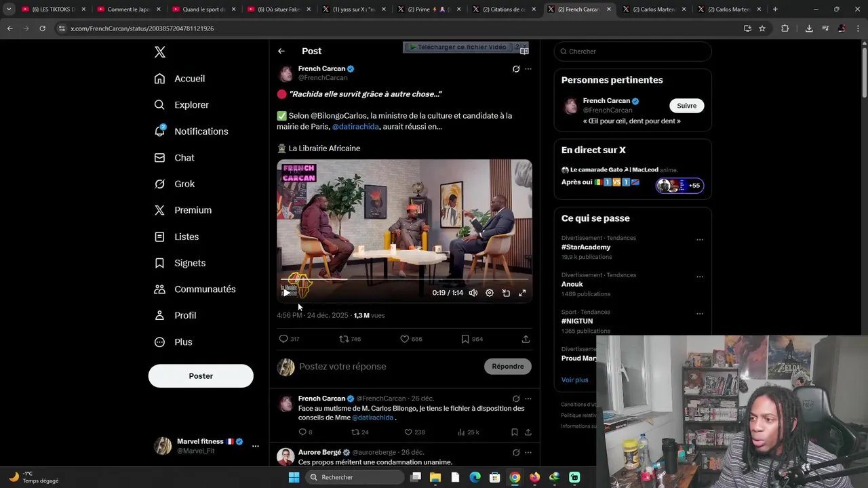Image resolution: width=868 pixels, height=488 pixels.
Task: Open Signets bookmarks in sidebar
Action: pos(180,263)
